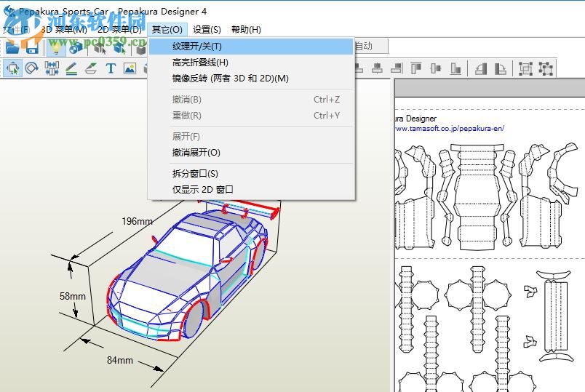Select the rotate part tool icon
This screenshot has width=585, height=392.
tap(32, 68)
